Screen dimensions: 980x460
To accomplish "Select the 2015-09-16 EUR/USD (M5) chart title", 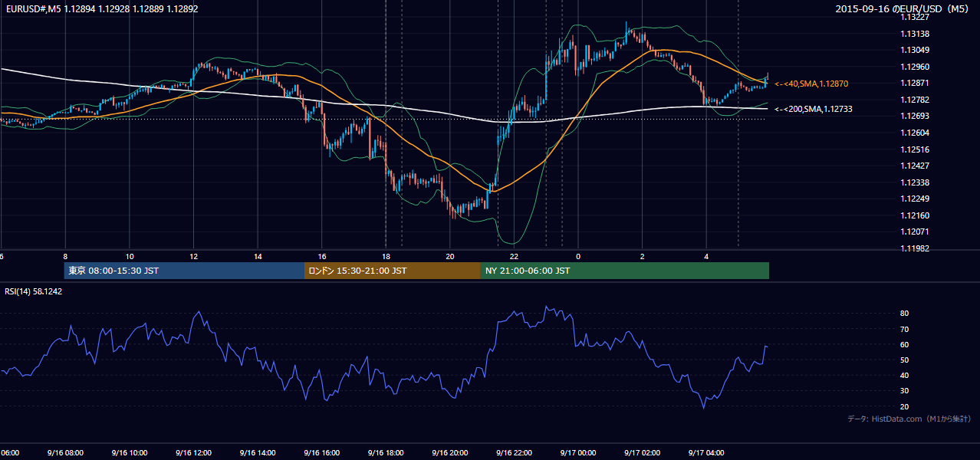I will point(903,9).
